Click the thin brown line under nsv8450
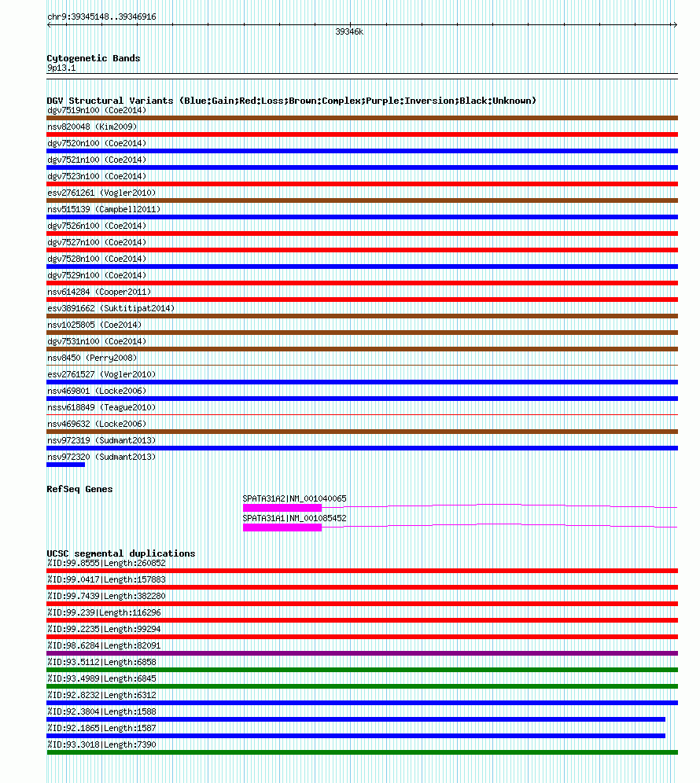Image resolution: width=700 pixels, height=783 pixels. [x=363, y=365]
